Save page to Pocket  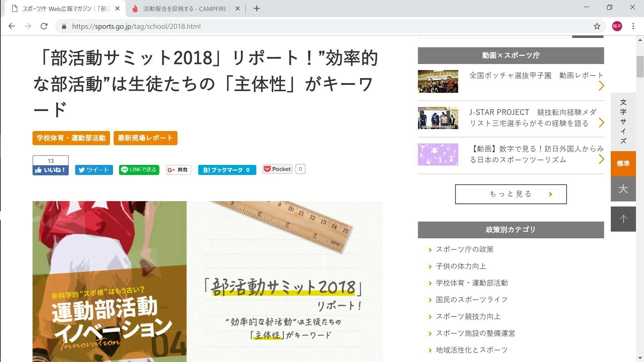[277, 169]
